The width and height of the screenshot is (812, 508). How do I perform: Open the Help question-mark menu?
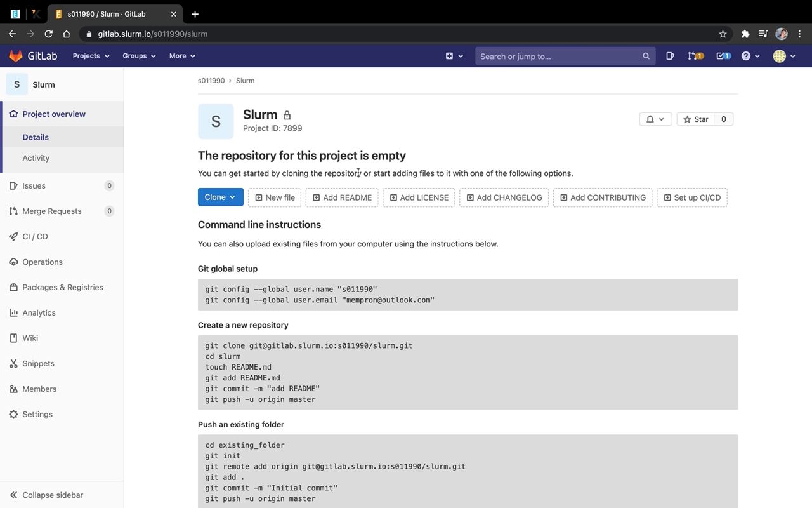coord(750,56)
